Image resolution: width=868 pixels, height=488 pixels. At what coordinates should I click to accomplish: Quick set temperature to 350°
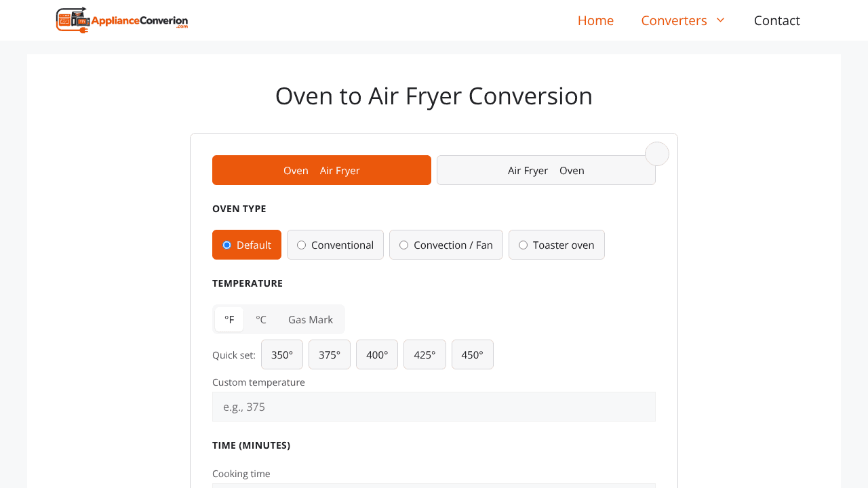point(282,354)
